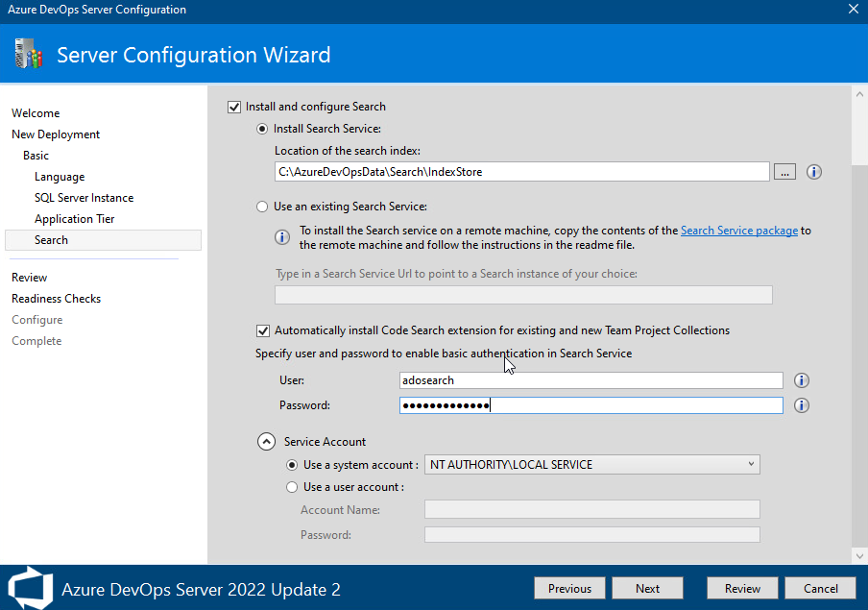Screen dimensions: 868x610
Task: Disable automatic Code Search extension installation
Action: [x=263, y=330]
